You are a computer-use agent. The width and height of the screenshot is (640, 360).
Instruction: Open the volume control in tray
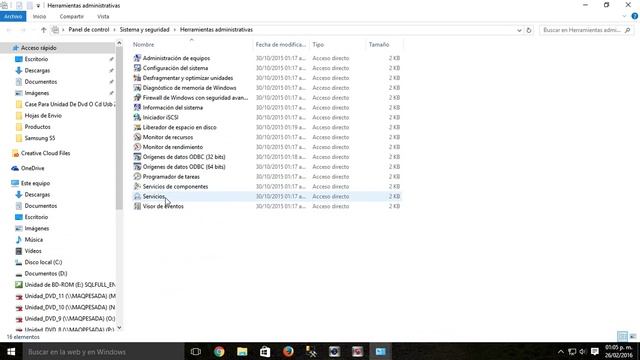[583, 351]
